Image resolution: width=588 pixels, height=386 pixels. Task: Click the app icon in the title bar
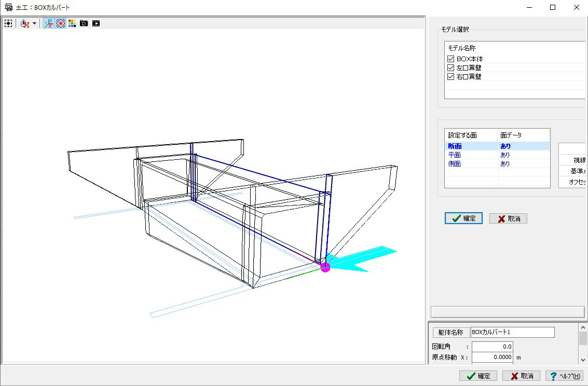[x=8, y=7]
